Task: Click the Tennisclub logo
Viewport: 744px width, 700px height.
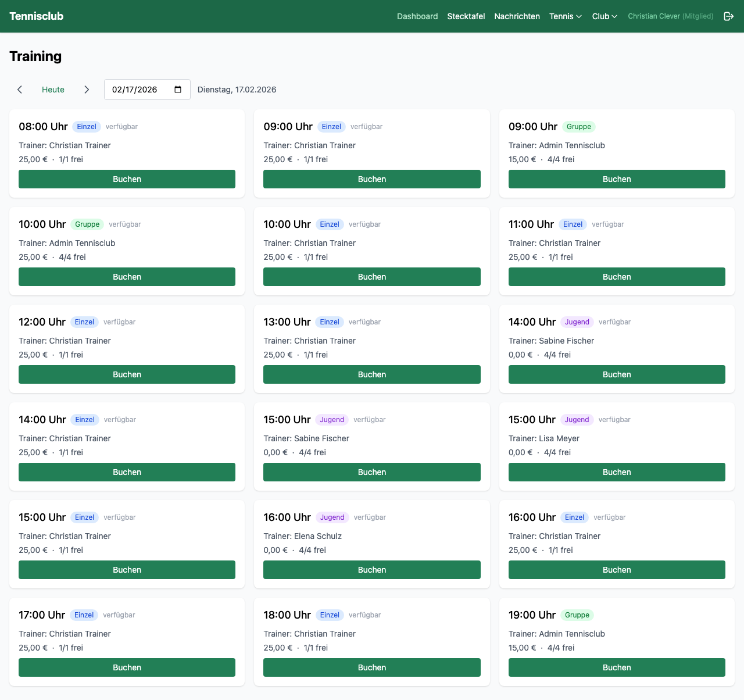Action: pyautogui.click(x=36, y=16)
